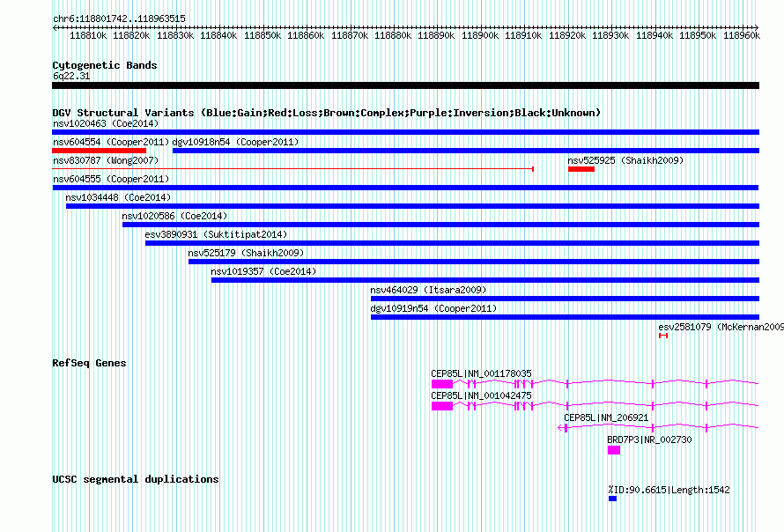Open variant nsv604554 (Cooper2011) label
The height and width of the screenshot is (532, 784).
pos(111,142)
